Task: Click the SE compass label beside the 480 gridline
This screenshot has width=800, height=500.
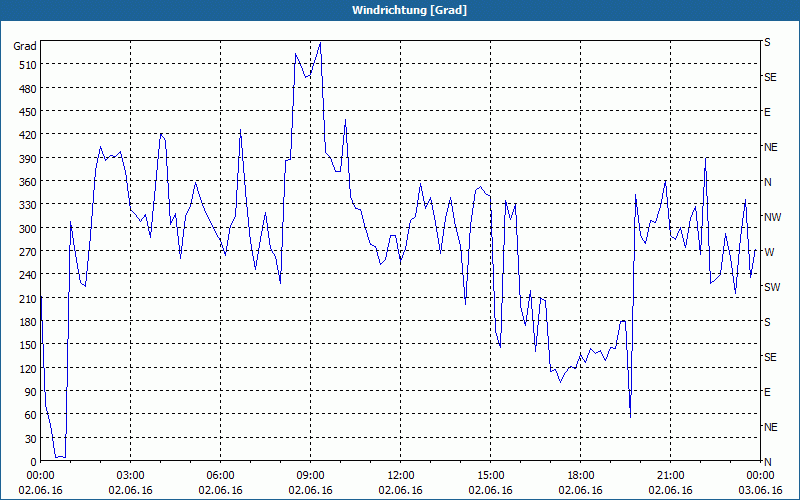Action: [770, 77]
